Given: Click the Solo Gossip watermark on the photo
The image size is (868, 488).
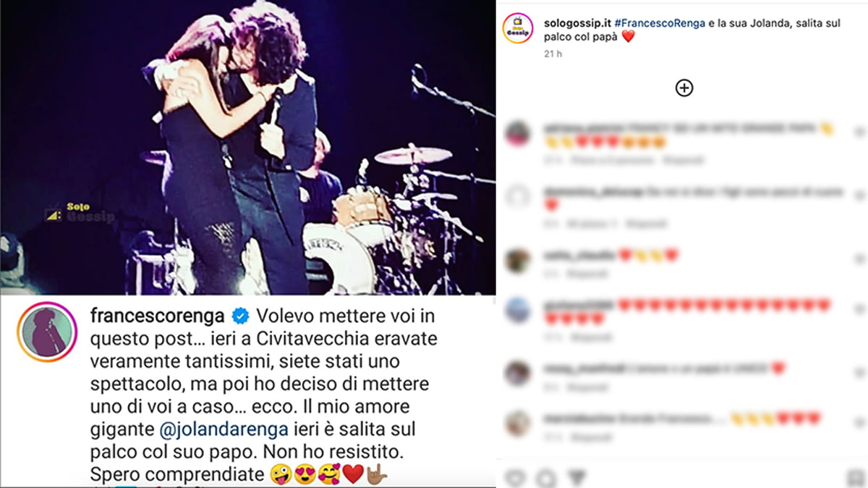Looking at the screenshot, I should [80, 212].
